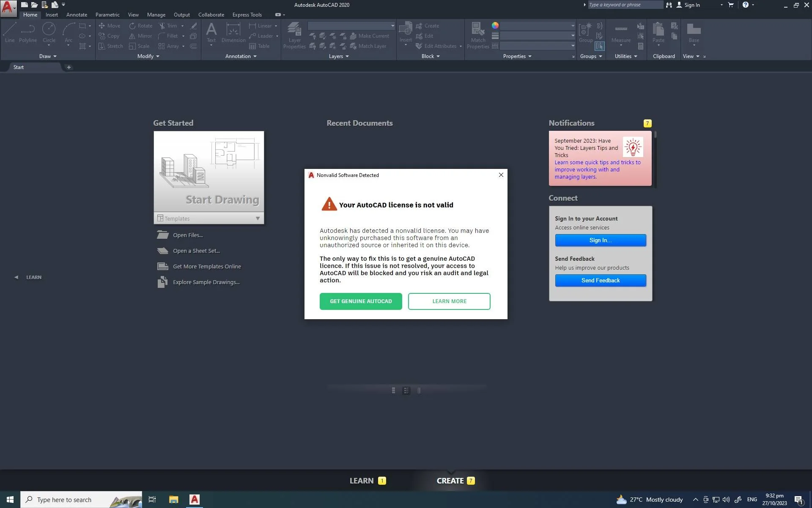This screenshot has height=508, width=812.
Task: Expand the Draw panel dropdown
Action: tap(48, 56)
